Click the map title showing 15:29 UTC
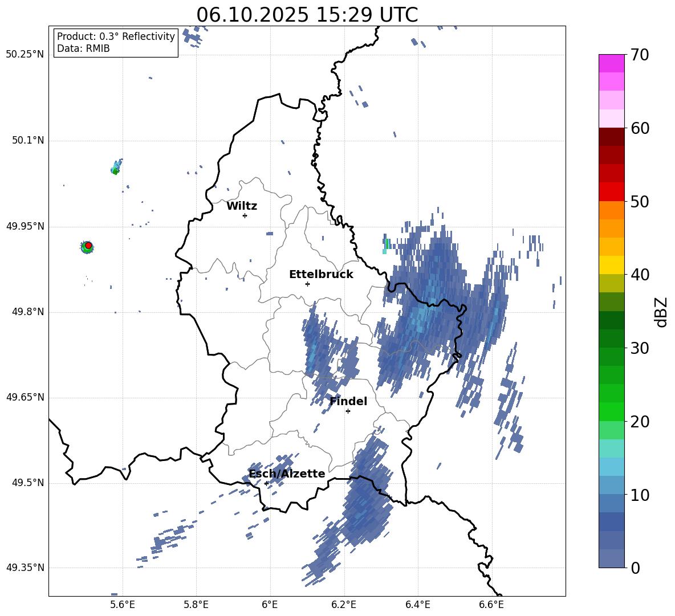675x616 pixels. (x=307, y=15)
